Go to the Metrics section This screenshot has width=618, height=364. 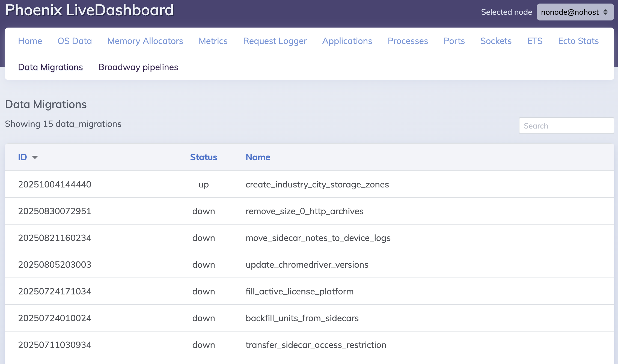[x=213, y=41]
